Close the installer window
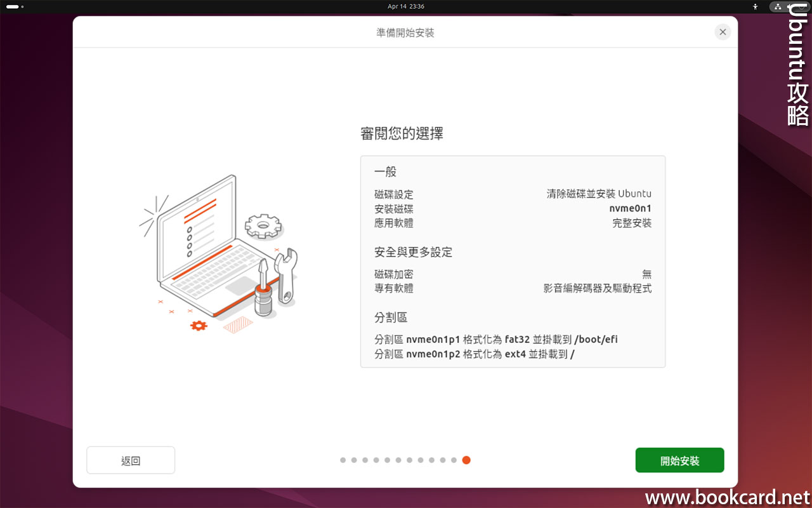Screen dimensions: 812x508 coord(722,32)
